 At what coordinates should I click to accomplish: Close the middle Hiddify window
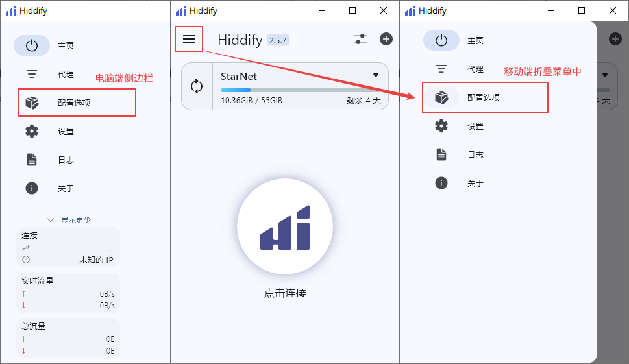[x=384, y=11]
